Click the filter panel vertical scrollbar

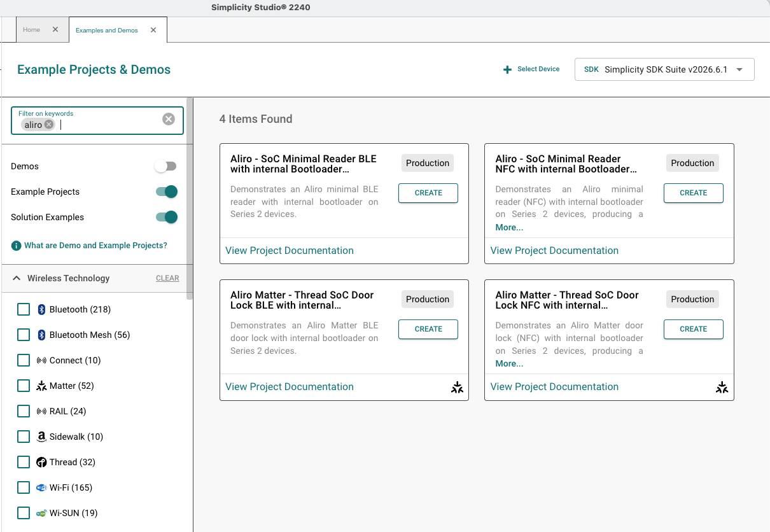click(x=189, y=199)
